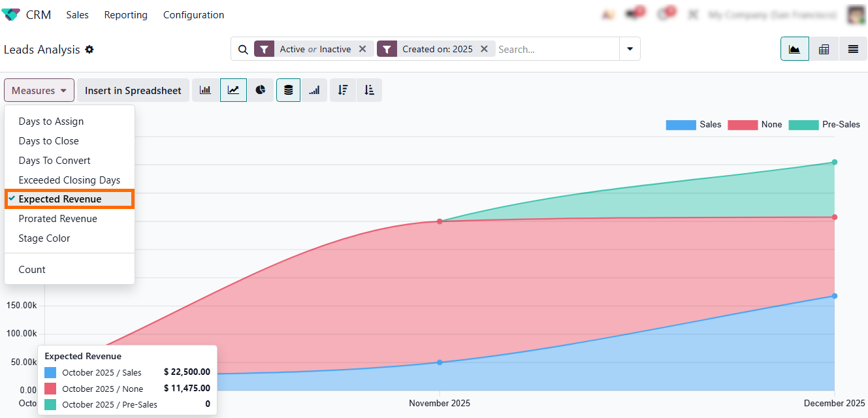Sort chart in ascending order
The width and height of the screenshot is (868, 418).
pyautogui.click(x=369, y=90)
